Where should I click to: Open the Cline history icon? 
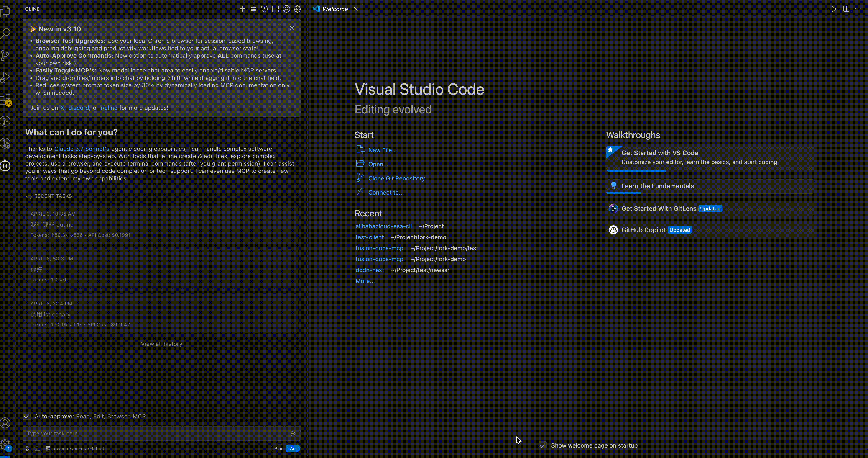[x=265, y=9]
